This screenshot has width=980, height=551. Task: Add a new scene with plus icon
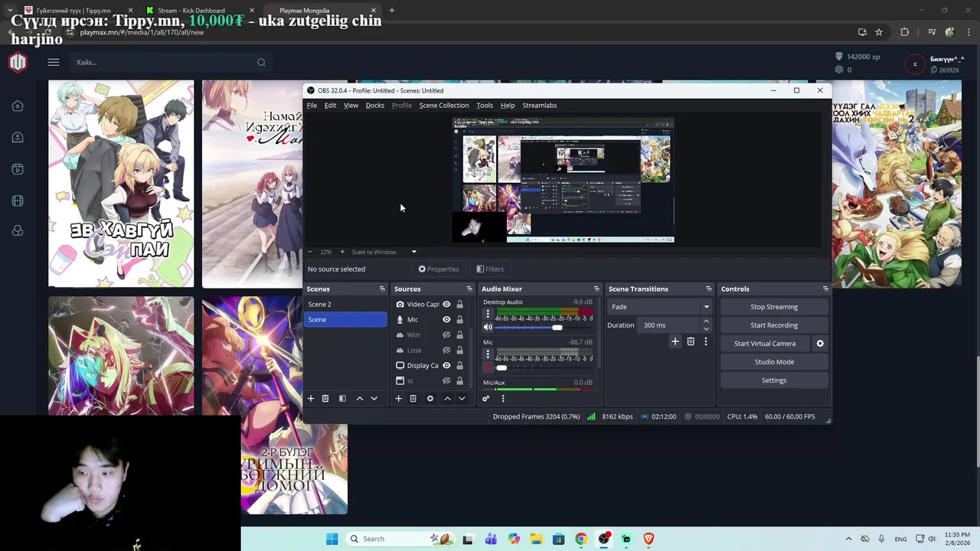311,399
